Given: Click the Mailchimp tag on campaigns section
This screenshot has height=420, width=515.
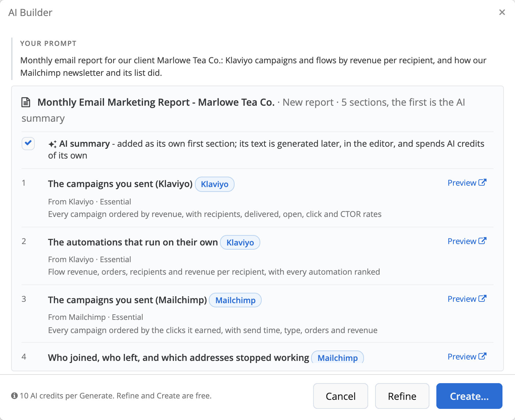Looking at the screenshot, I should (x=235, y=300).
